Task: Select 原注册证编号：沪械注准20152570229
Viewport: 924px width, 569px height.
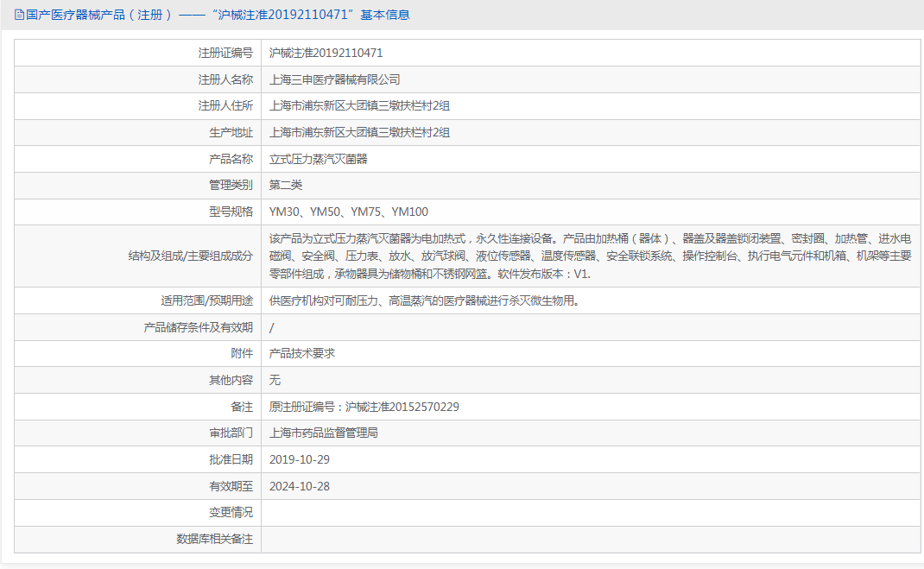Action: [x=364, y=407]
